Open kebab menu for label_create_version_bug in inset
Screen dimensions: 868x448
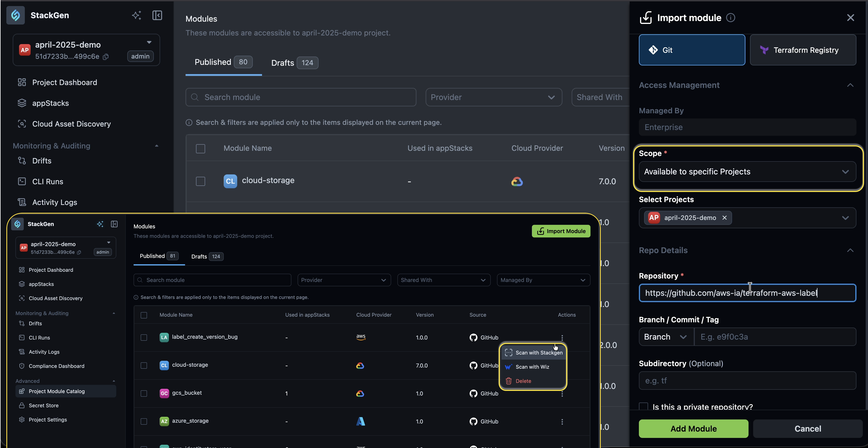point(562,338)
